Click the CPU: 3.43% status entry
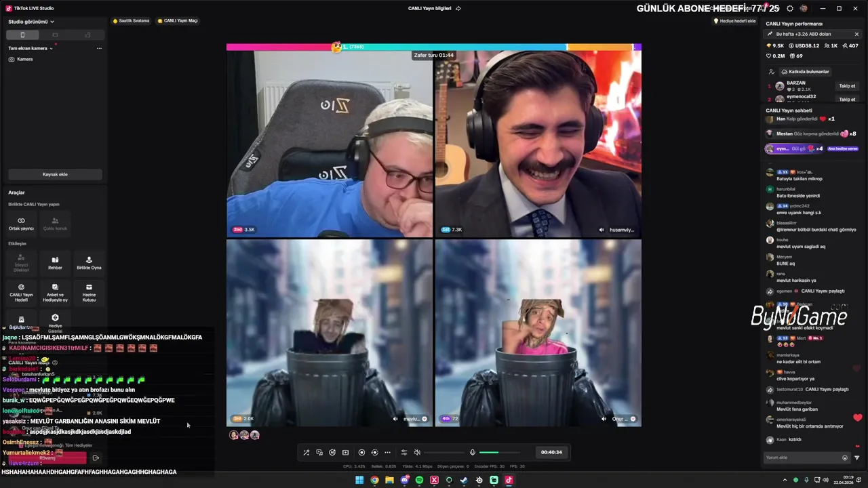 pos(355,466)
